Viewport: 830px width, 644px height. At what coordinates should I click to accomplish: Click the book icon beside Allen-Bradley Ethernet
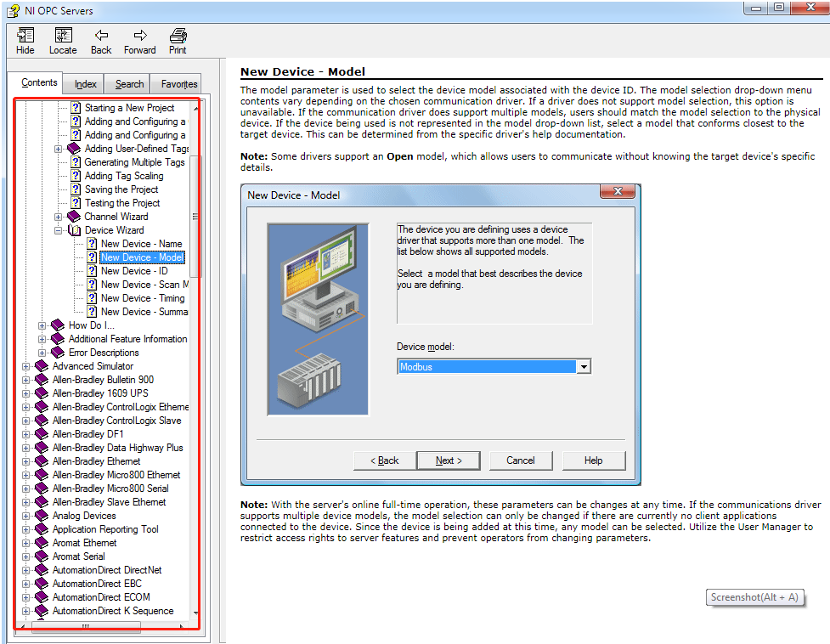[x=42, y=461]
